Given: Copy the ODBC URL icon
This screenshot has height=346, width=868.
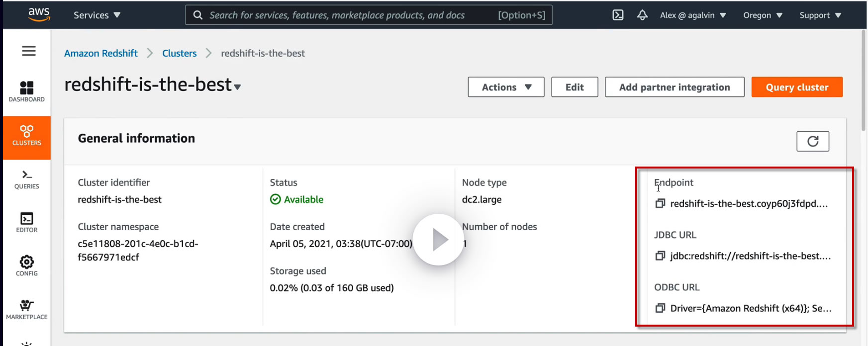Looking at the screenshot, I should (x=660, y=308).
